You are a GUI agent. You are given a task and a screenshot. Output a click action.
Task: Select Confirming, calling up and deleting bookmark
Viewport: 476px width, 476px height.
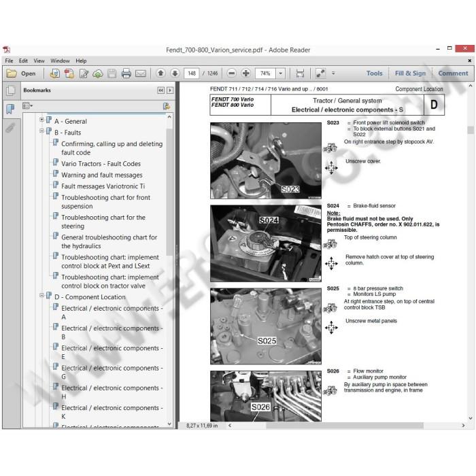coord(112,148)
